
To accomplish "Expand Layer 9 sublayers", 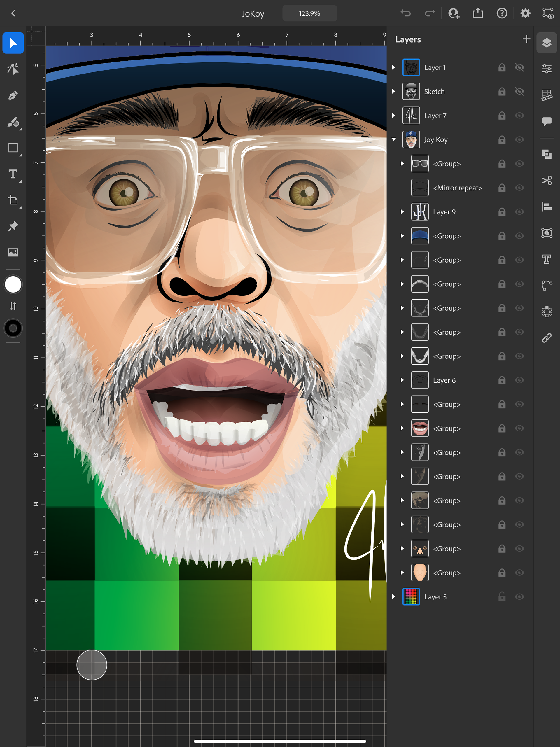I will coord(402,212).
